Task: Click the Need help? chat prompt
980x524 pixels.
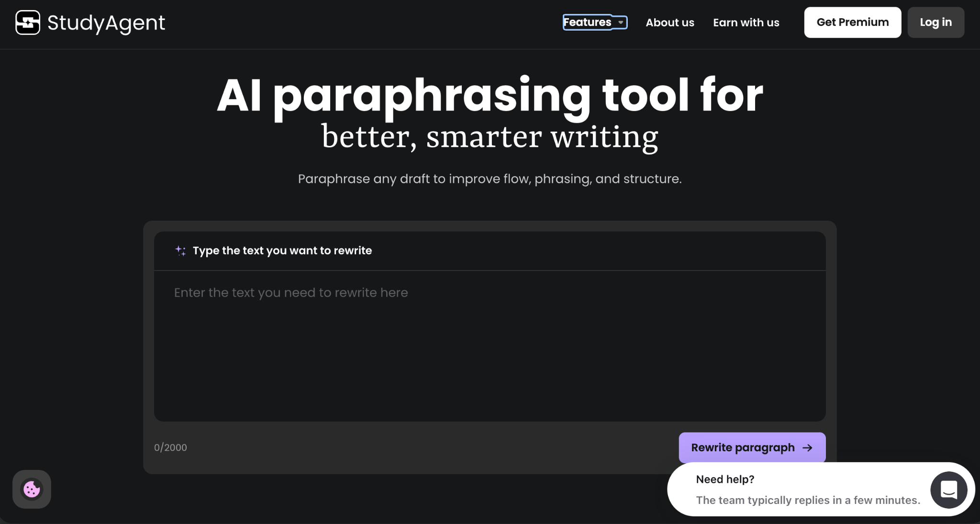Action: click(x=725, y=479)
